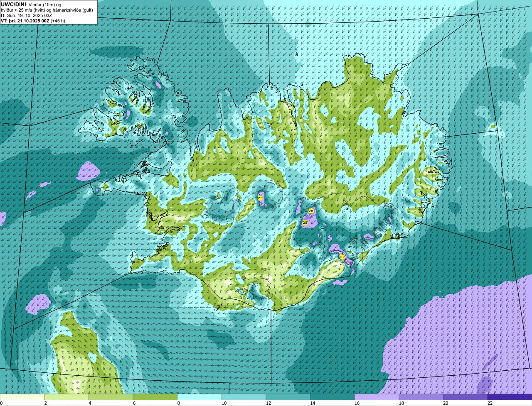The height and width of the screenshot is (406, 532).
Task: Click the yellow gust label 27
Action: coord(342,257)
